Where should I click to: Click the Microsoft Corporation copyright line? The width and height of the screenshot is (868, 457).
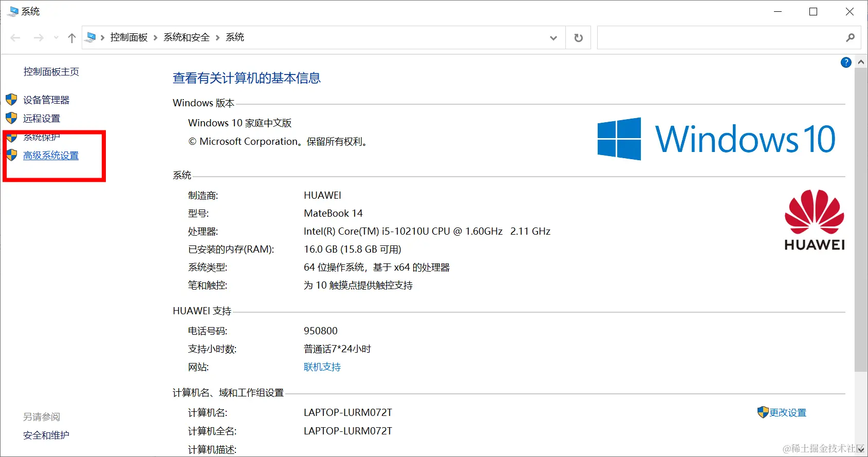pos(279,141)
